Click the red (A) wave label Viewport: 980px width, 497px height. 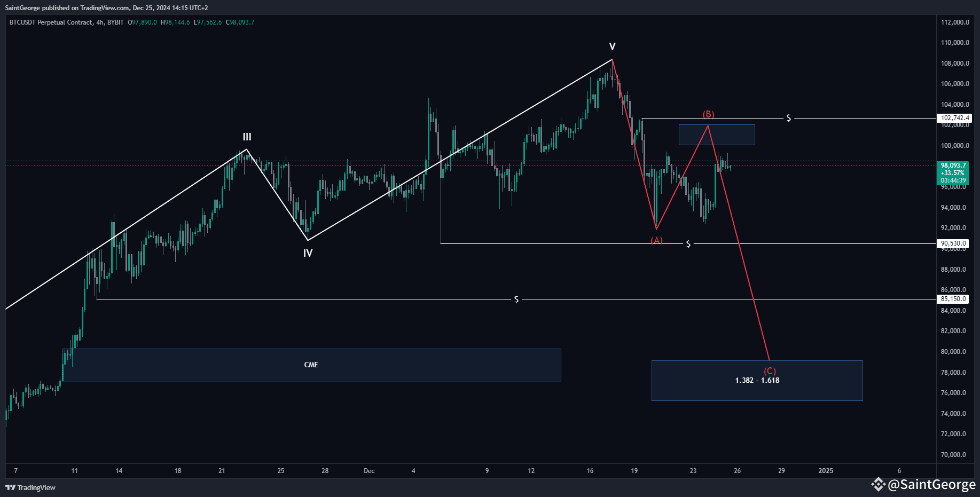point(656,240)
